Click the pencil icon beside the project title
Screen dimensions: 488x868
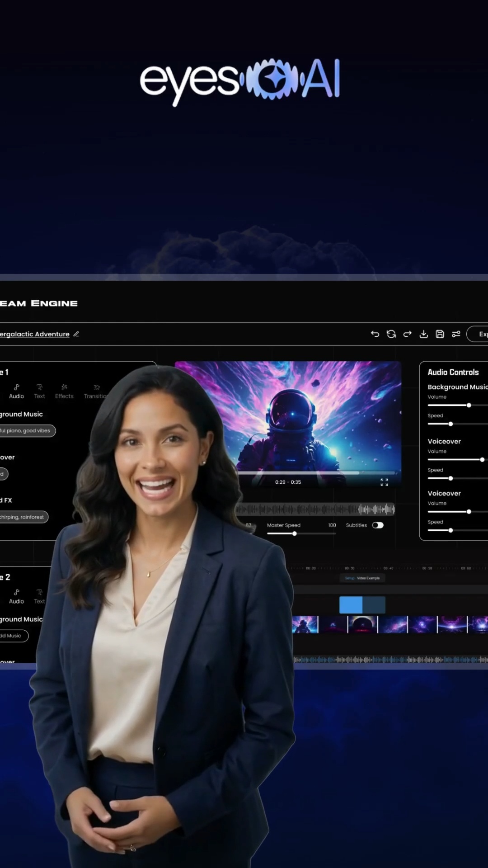click(76, 334)
